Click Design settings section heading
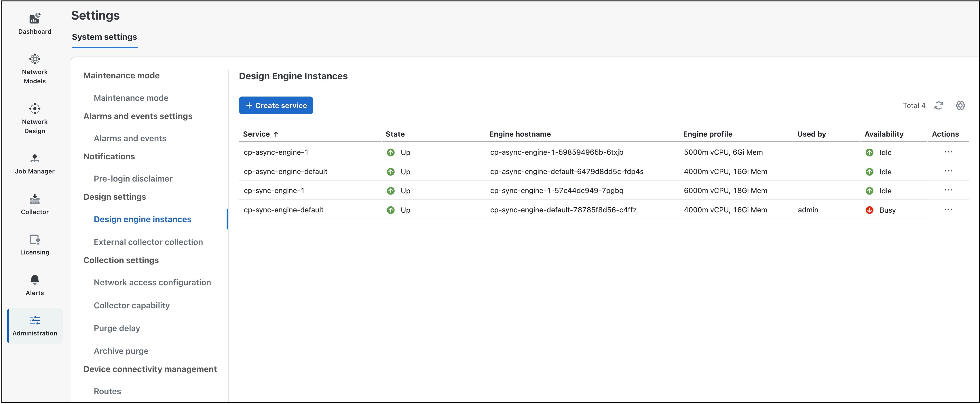 [x=115, y=197]
